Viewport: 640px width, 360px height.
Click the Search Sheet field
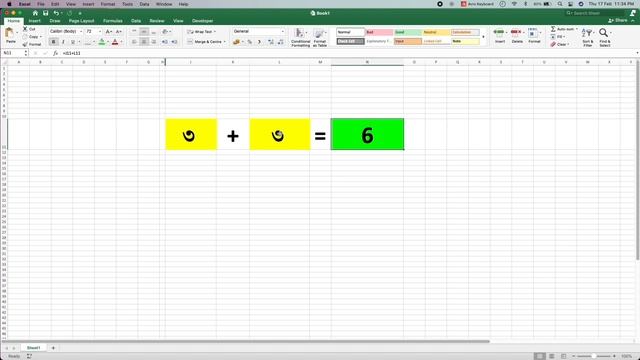point(596,13)
